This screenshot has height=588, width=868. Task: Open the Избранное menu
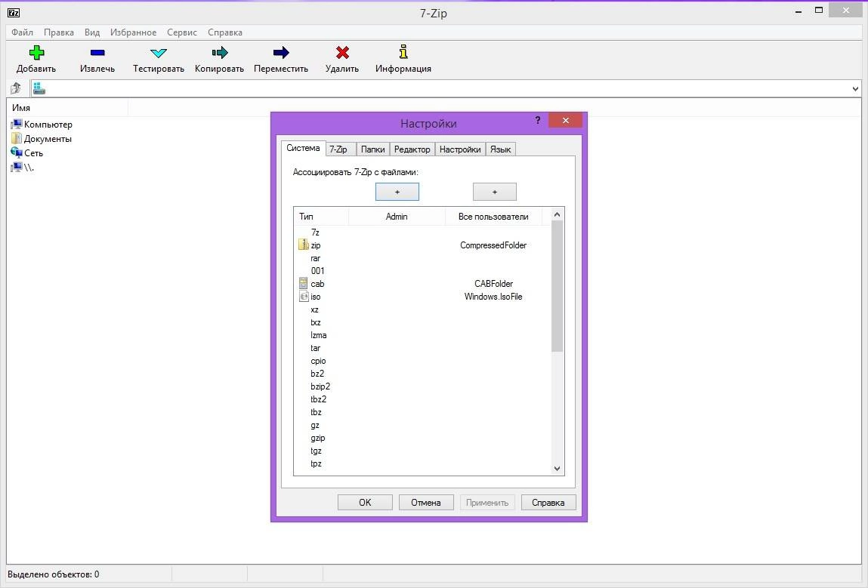(133, 32)
